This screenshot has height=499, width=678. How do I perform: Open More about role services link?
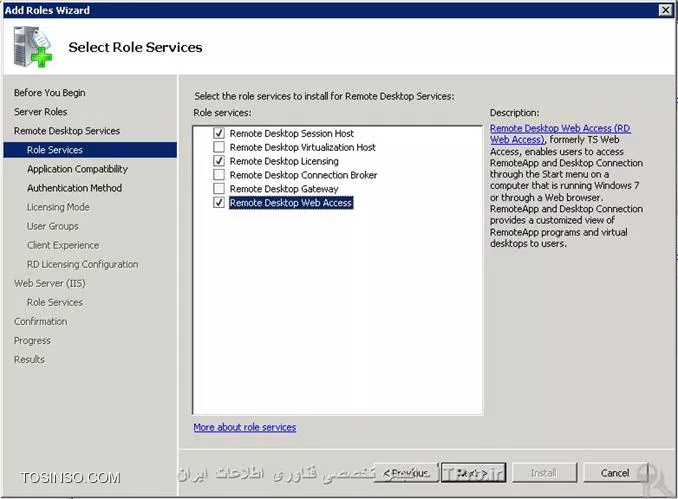[245, 427]
